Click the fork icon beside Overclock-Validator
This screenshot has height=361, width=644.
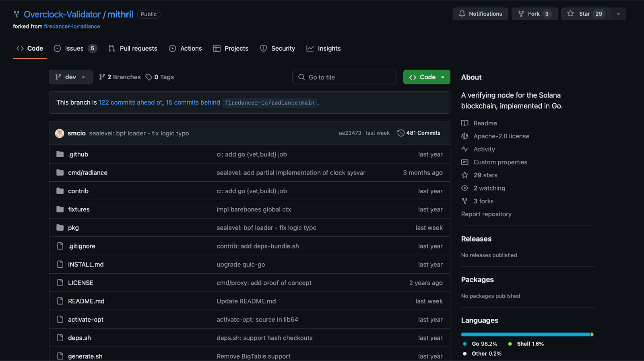click(x=17, y=14)
